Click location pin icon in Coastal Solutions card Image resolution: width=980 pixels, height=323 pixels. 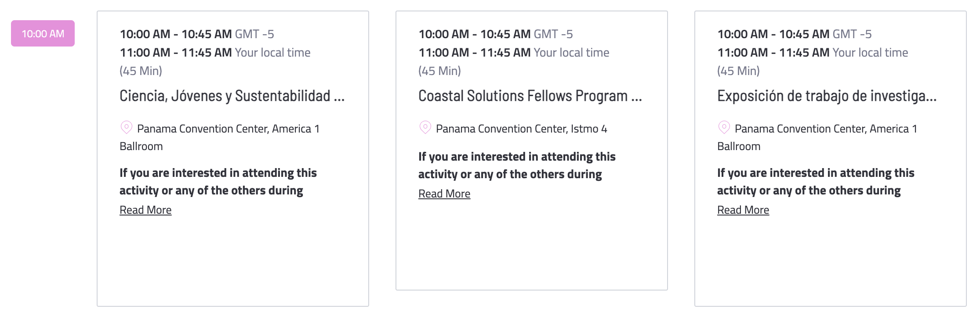[425, 128]
